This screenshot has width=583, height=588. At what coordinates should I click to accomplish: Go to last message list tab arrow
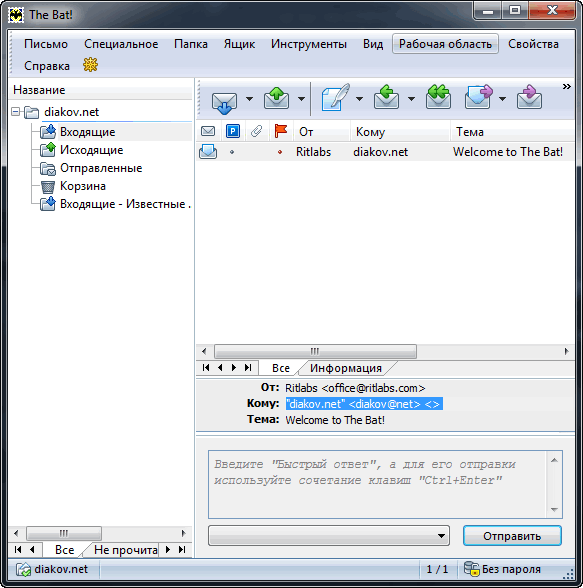(248, 368)
